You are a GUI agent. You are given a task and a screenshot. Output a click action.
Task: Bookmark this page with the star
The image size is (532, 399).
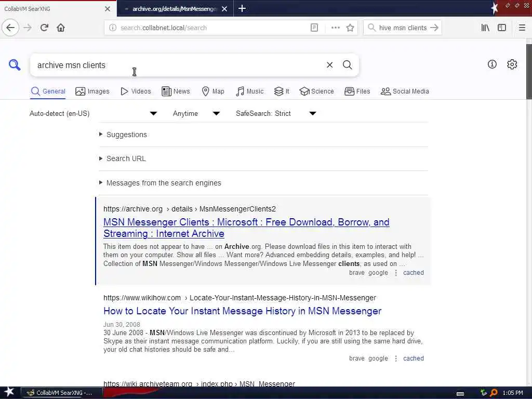point(350,28)
